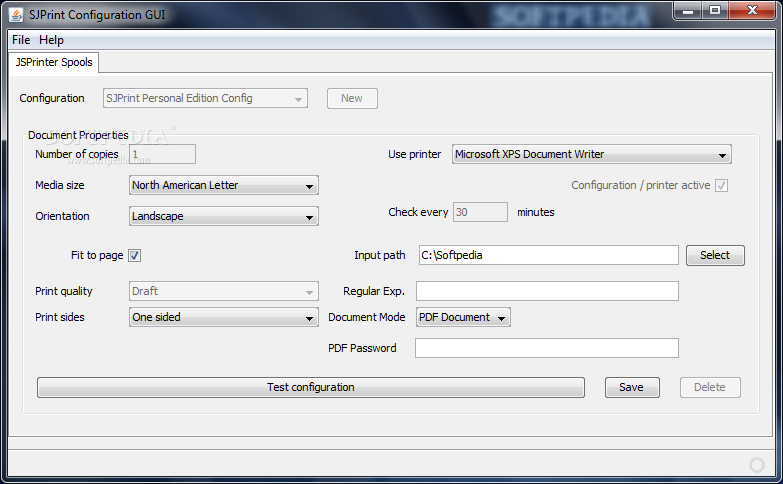Image resolution: width=783 pixels, height=484 pixels.
Task: Click the Number of copies field
Action: [x=162, y=154]
